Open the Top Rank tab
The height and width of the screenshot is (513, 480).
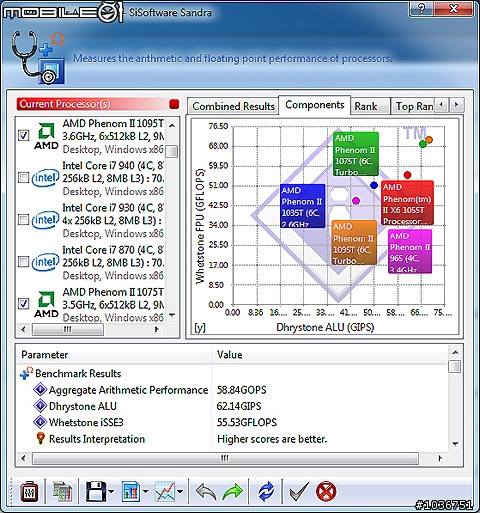click(413, 106)
